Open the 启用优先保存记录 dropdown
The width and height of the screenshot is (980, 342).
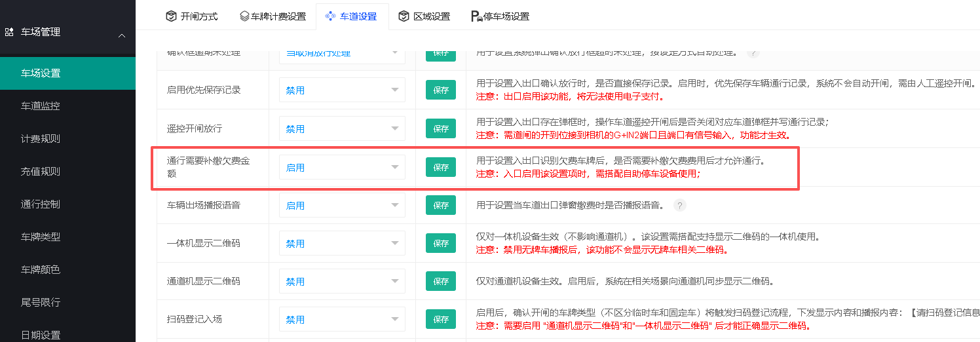(342, 90)
